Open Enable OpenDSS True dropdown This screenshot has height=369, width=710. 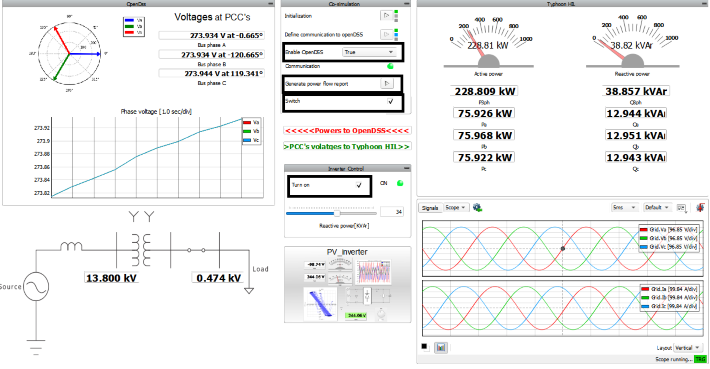click(x=369, y=52)
